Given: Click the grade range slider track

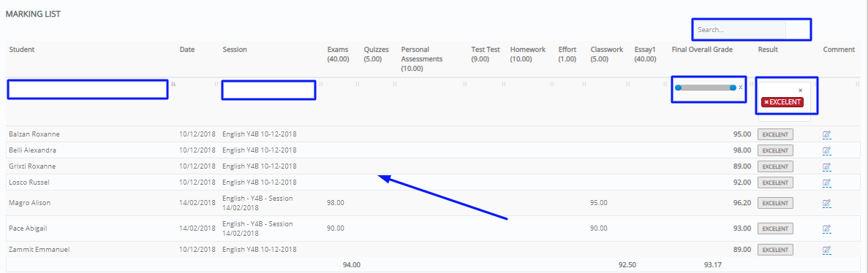Looking at the screenshot, I should (706, 88).
